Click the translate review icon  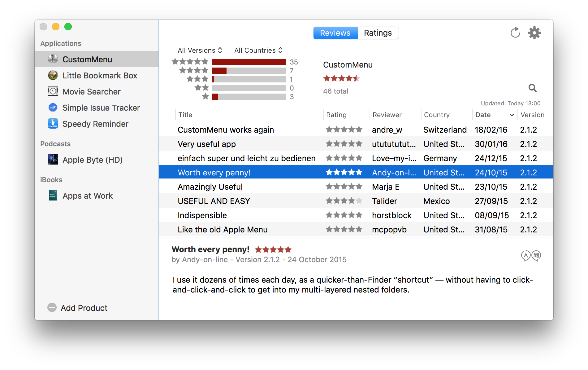[x=531, y=256]
